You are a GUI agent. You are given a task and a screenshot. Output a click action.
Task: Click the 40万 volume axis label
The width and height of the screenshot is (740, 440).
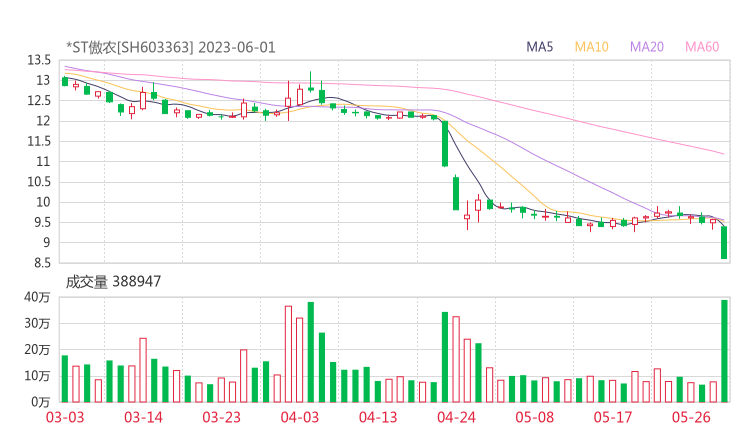click(37, 297)
